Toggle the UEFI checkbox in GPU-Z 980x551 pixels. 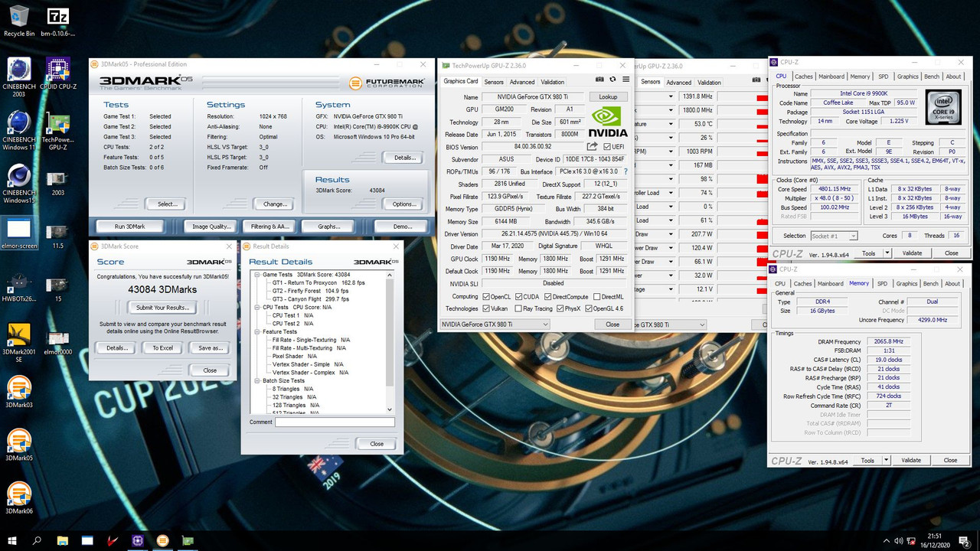(x=607, y=146)
